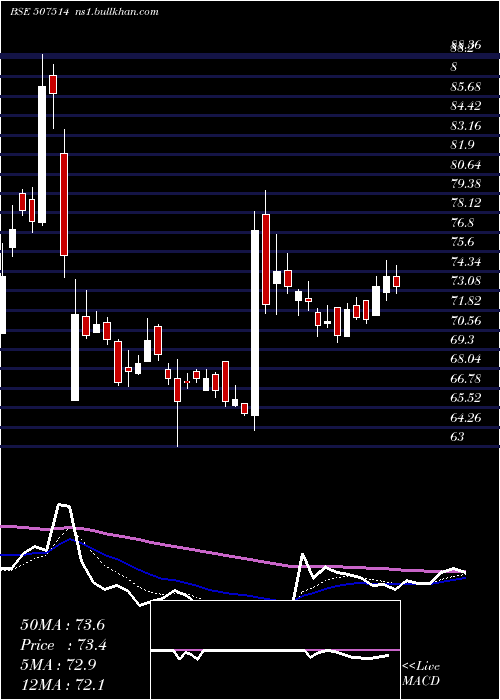Click the 12MA : 72.1 reading

pos(62,684)
